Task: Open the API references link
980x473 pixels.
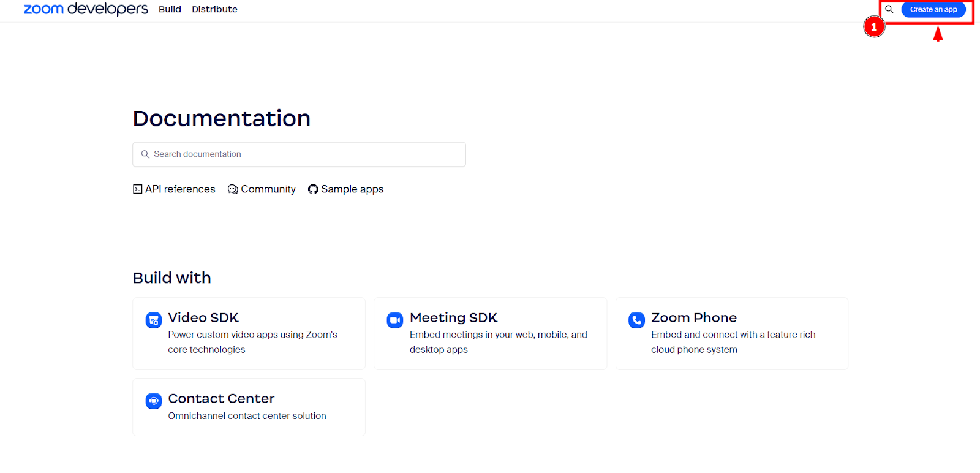Action: pyautogui.click(x=174, y=189)
